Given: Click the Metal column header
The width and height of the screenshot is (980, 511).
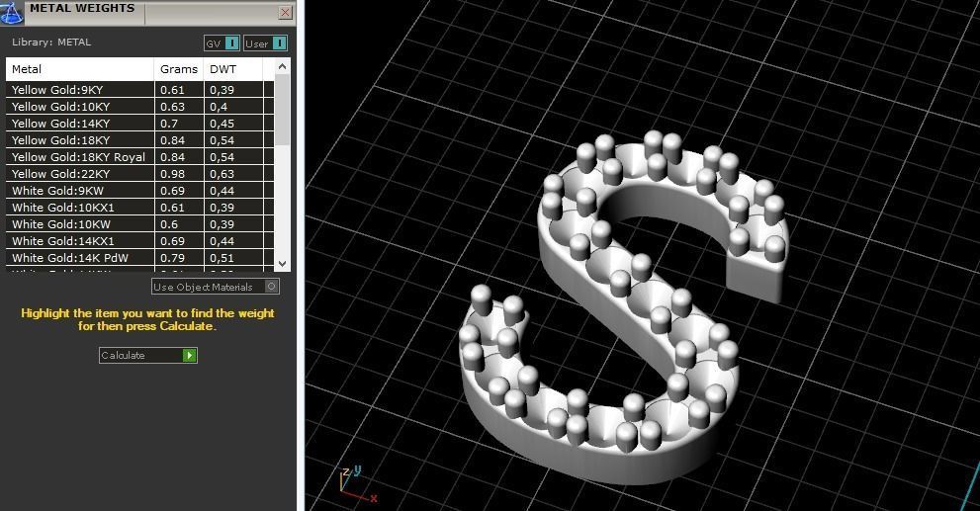Looking at the screenshot, I should 80,69.
